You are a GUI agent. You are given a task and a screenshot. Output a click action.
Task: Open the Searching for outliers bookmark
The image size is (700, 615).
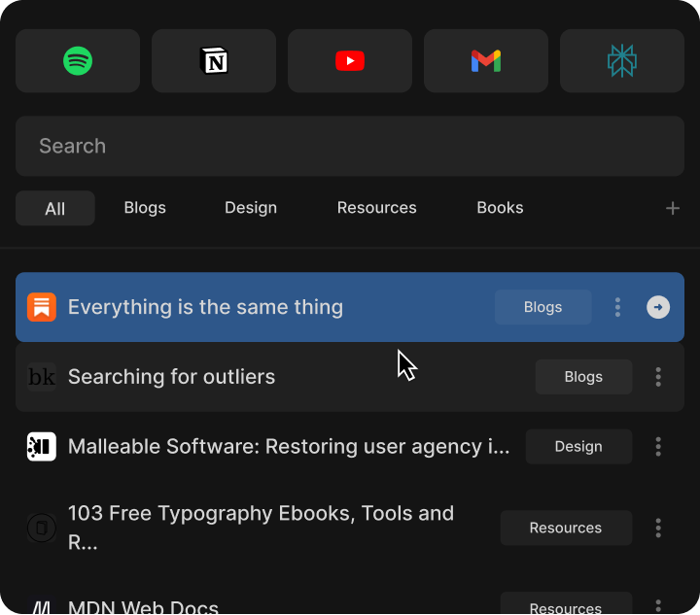171,377
